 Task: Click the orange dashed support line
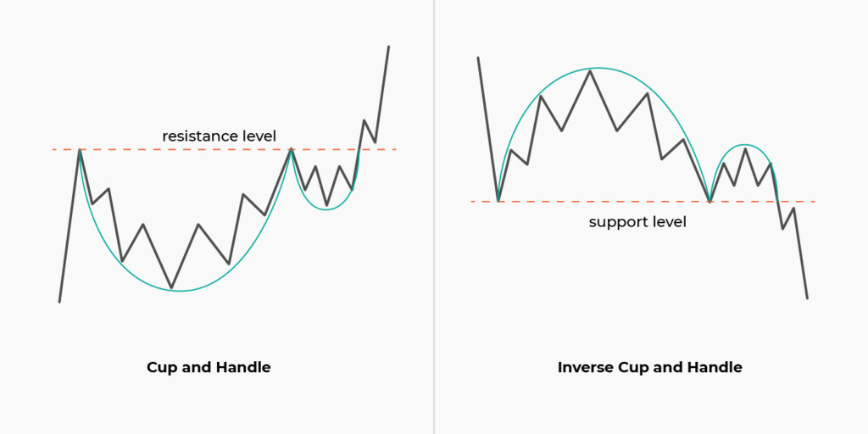(x=593, y=201)
